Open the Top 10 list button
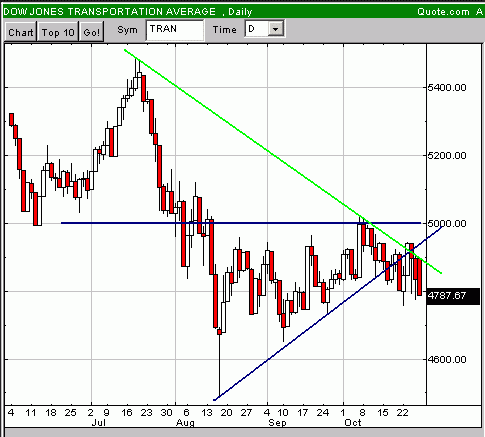The height and width of the screenshot is (437, 485). [58, 32]
